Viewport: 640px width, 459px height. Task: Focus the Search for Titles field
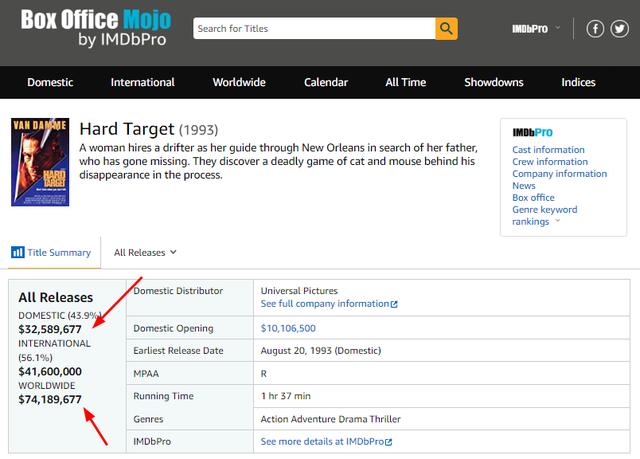point(314,29)
